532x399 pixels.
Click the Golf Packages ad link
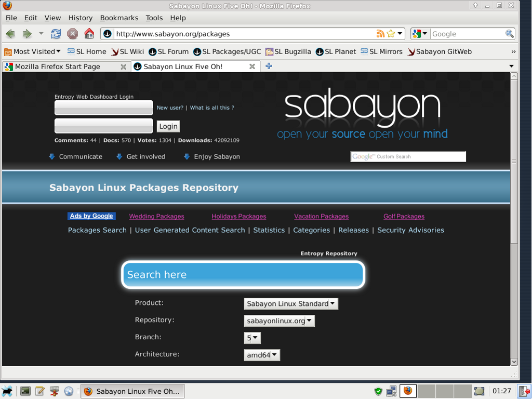(x=404, y=216)
